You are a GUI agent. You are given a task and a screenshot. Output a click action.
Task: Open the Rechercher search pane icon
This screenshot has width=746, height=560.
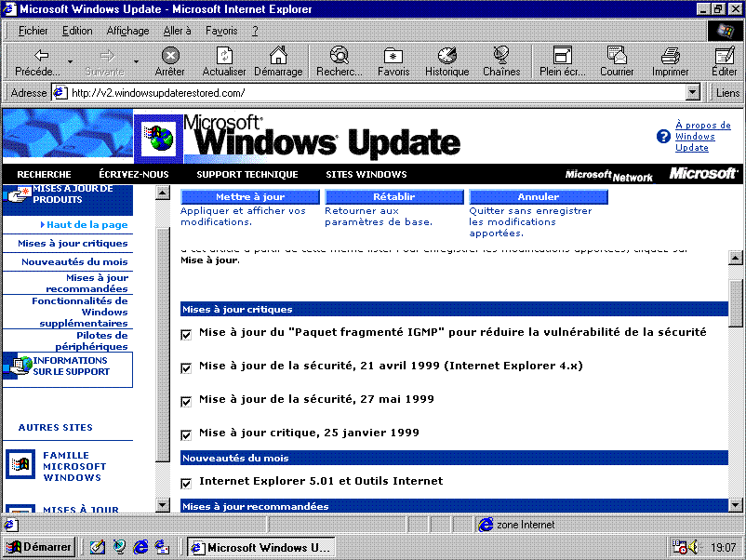tap(340, 56)
